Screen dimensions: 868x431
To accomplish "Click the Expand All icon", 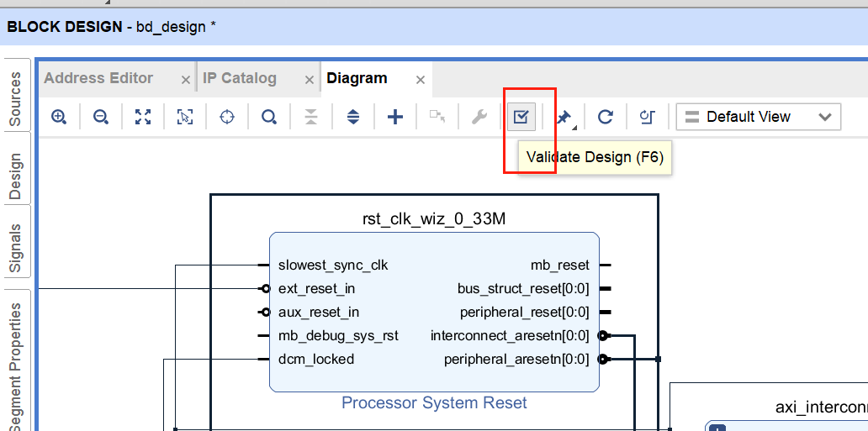I will coord(353,117).
